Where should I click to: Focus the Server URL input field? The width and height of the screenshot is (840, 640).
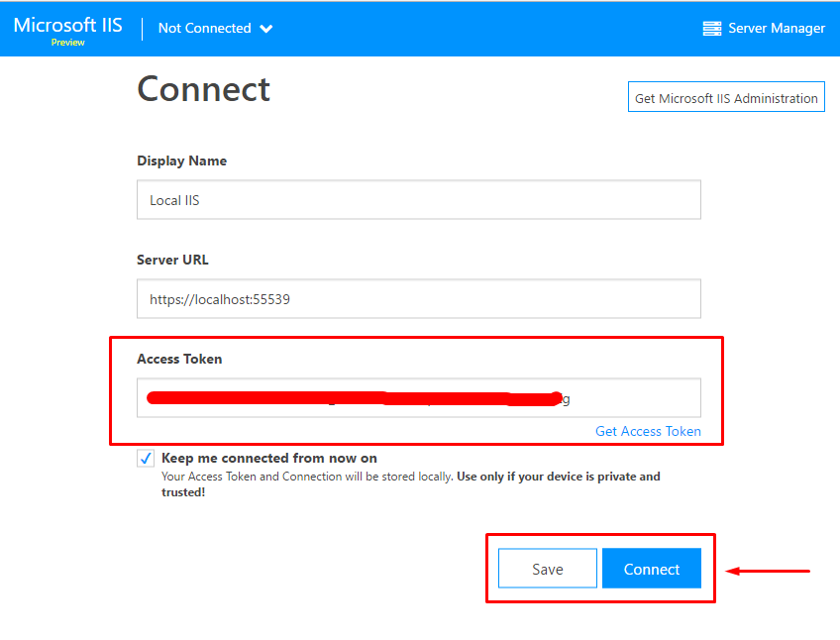click(x=419, y=298)
